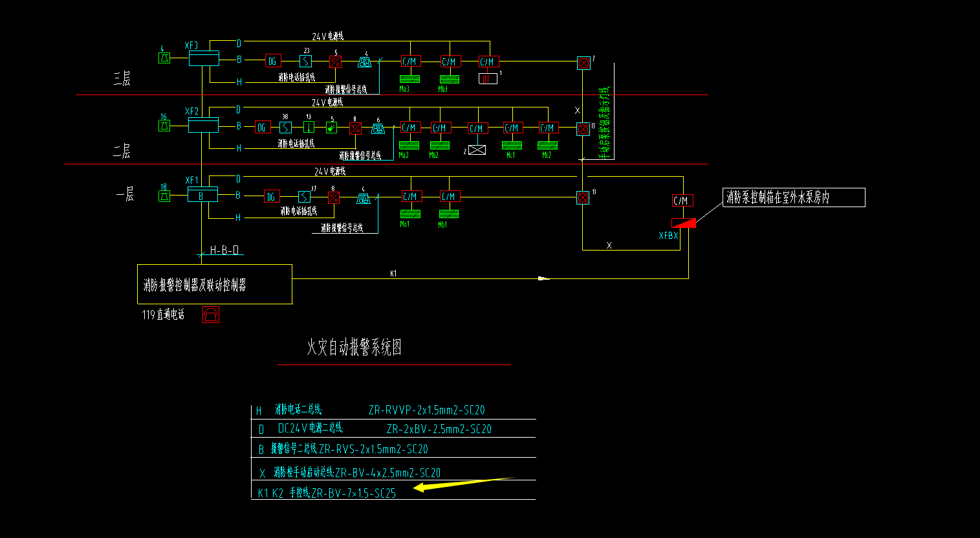Viewport: 980px width, 538px height.
Task: Select the red manual alarm symbol on 三层
Action: 335,62
